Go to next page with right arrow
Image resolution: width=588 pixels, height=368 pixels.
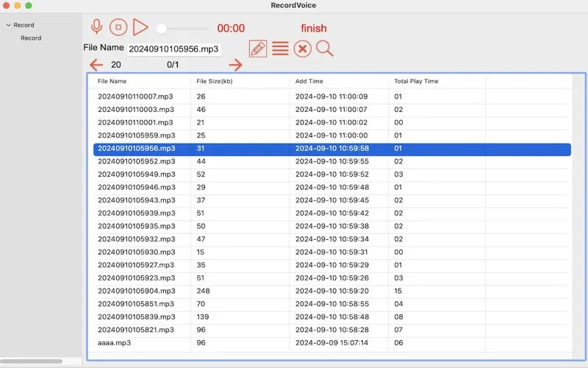pos(235,65)
